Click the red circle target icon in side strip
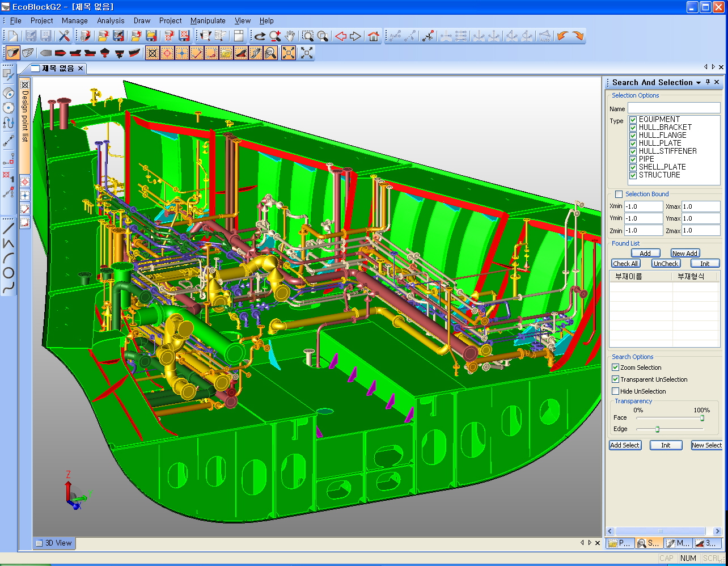728x566 pixels. tap(25, 181)
